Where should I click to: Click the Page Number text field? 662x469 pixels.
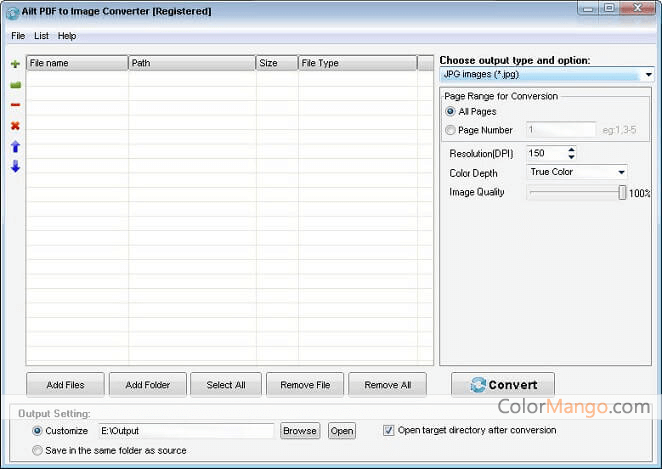561,130
